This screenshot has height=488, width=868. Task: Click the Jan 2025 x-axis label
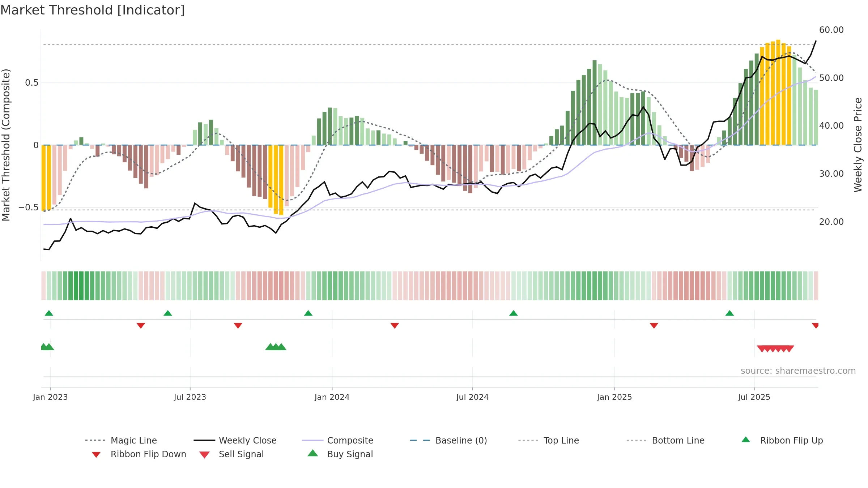pyautogui.click(x=614, y=397)
